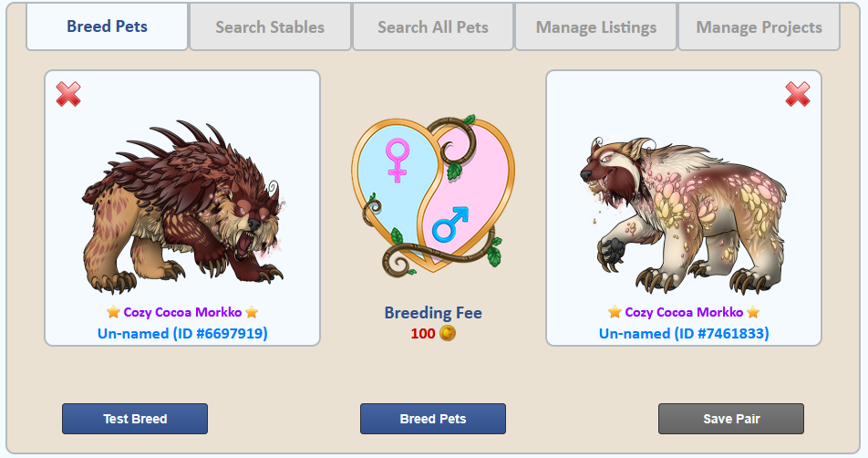Remove the right pet with red X
Viewport: 868px width, 458px height.
(x=798, y=94)
